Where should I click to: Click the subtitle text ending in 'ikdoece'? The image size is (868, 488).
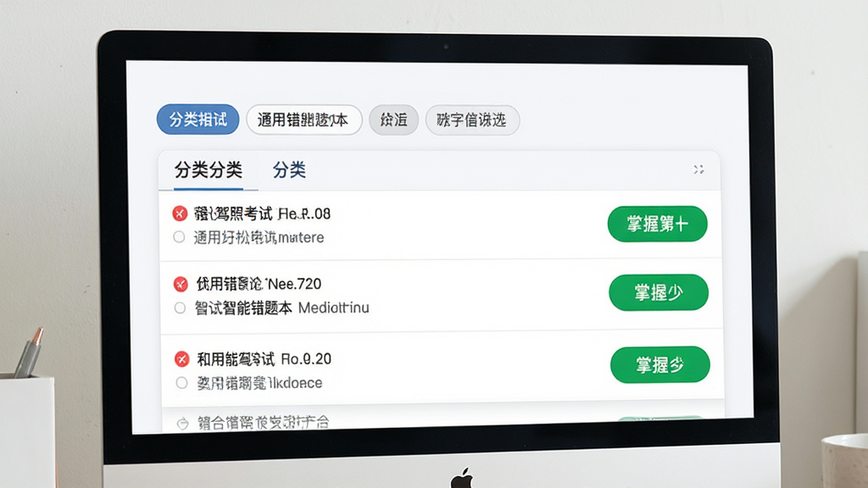(x=259, y=383)
